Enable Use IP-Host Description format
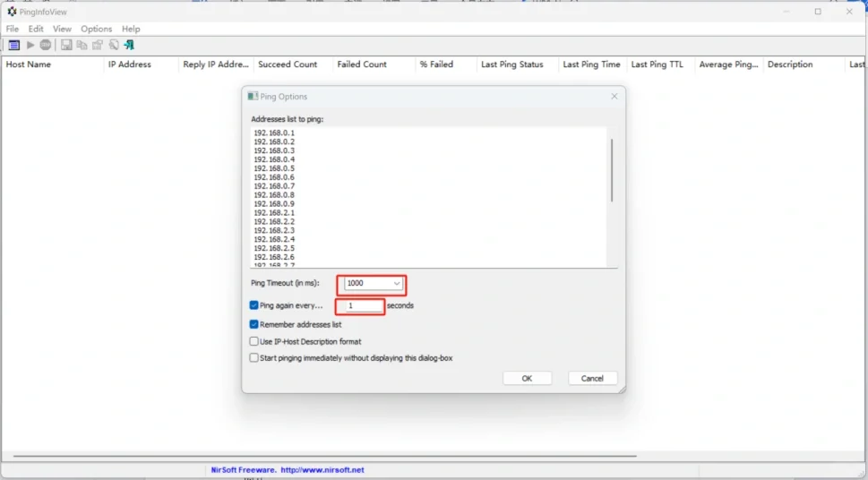This screenshot has width=868, height=480. pos(254,341)
